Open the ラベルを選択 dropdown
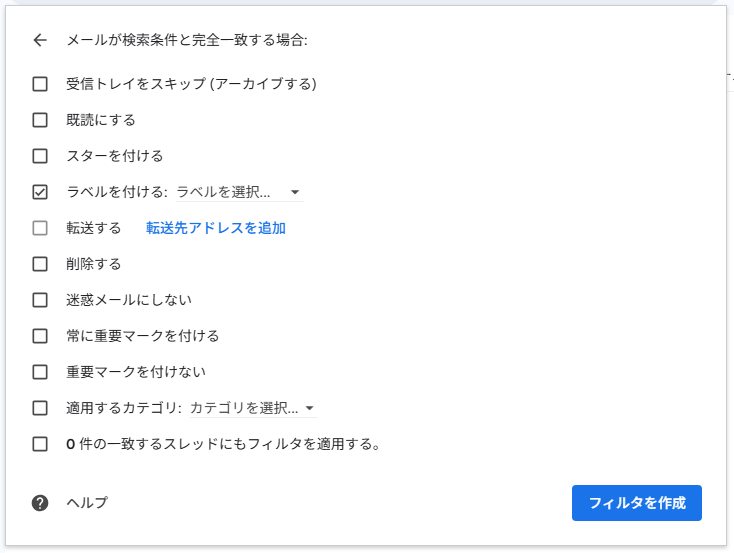 click(238, 192)
